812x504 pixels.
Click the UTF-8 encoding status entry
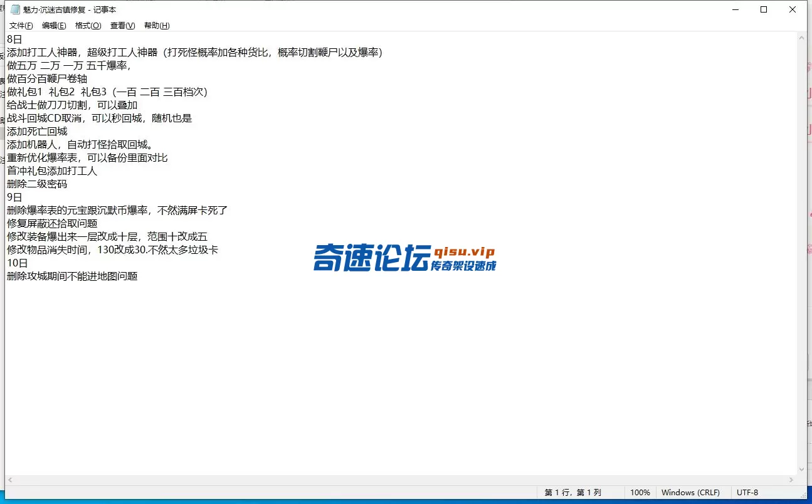click(x=747, y=493)
